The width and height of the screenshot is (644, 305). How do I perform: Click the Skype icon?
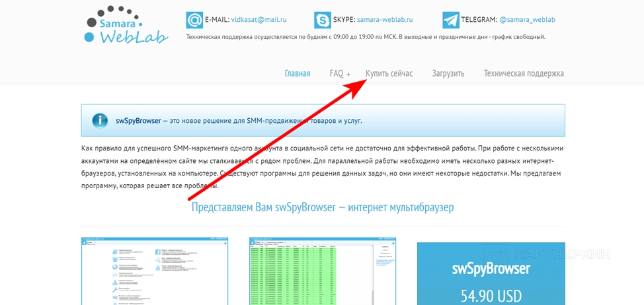[323, 20]
